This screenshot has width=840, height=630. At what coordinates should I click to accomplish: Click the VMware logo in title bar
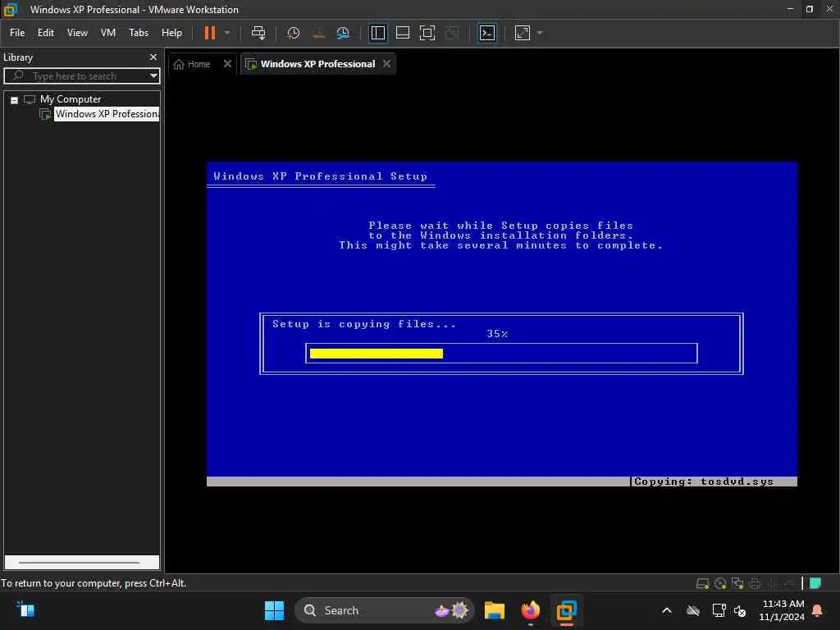pyautogui.click(x=11, y=10)
